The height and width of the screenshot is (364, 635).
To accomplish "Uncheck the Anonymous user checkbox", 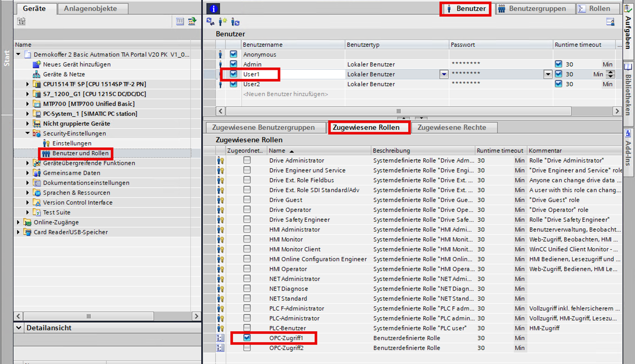I will coord(234,54).
